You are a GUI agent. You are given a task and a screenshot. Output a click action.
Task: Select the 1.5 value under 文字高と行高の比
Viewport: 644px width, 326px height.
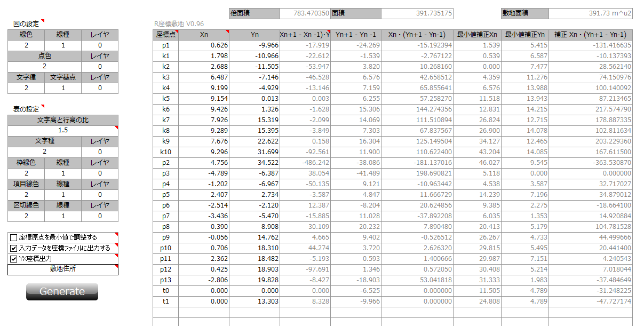point(62,131)
